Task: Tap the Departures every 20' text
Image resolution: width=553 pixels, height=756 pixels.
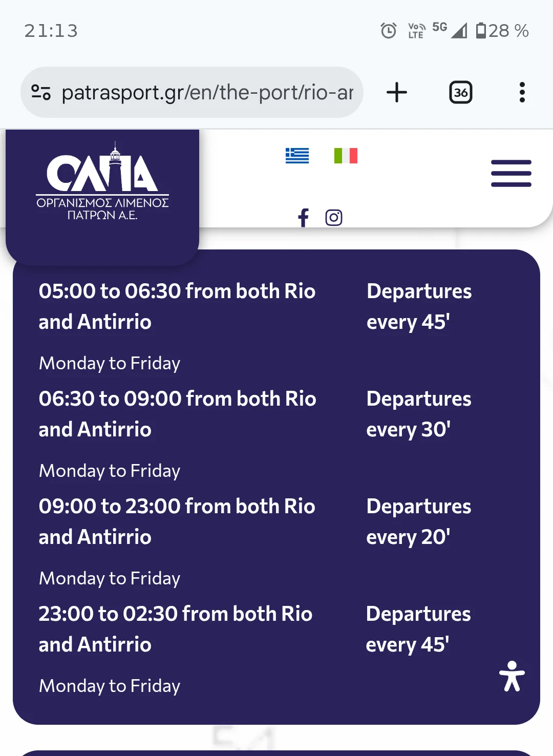Action: point(418,521)
